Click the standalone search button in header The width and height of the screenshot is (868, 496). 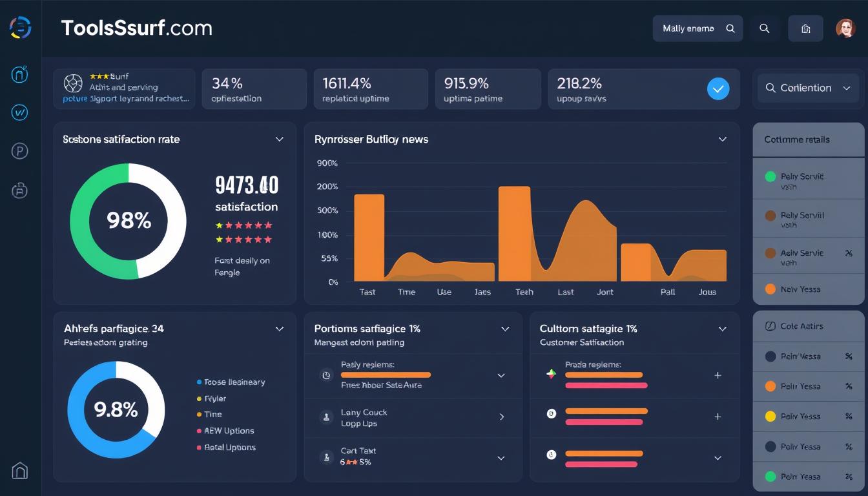click(x=765, y=28)
